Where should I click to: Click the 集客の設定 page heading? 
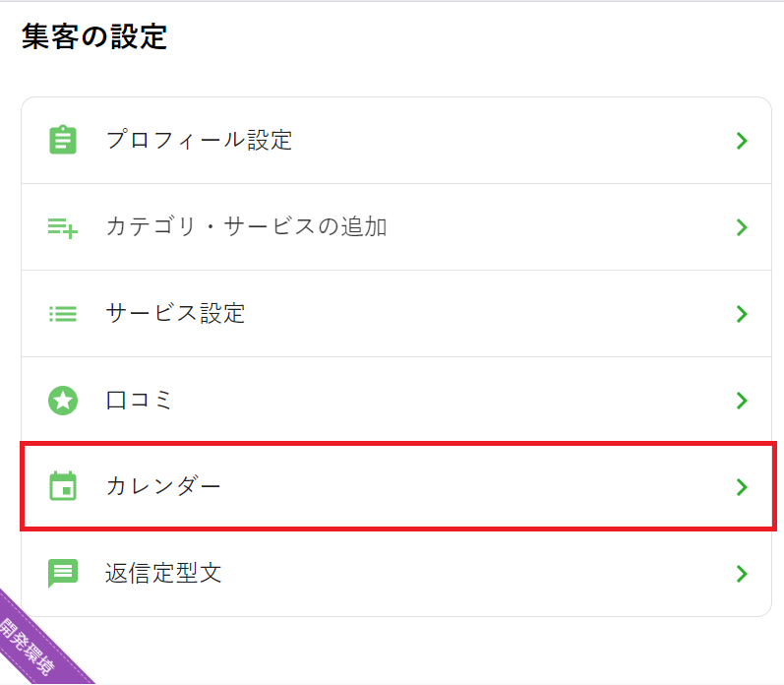tap(94, 37)
